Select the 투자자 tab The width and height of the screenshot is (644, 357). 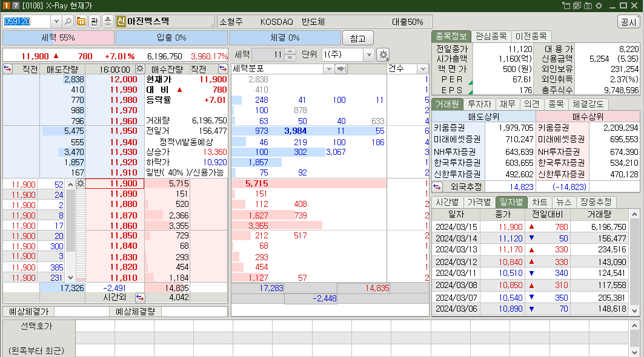479,104
